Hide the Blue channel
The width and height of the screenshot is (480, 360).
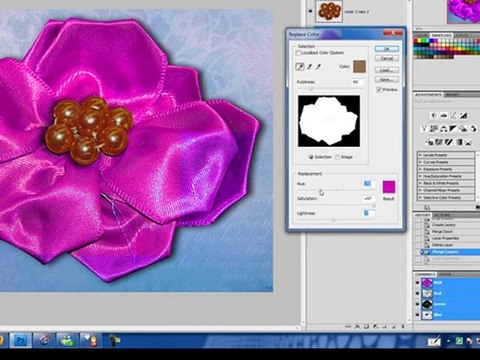[x=417, y=315]
